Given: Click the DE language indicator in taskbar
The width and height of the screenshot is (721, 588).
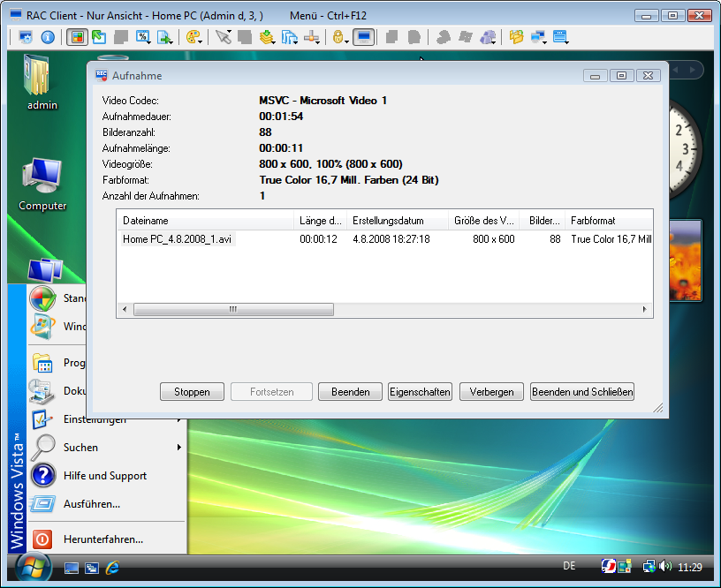Looking at the screenshot, I should click(569, 566).
